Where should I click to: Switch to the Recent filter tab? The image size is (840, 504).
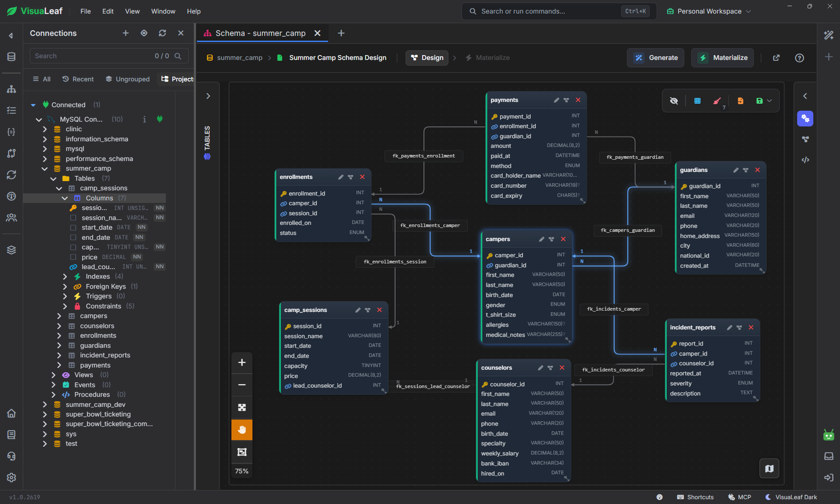point(78,79)
